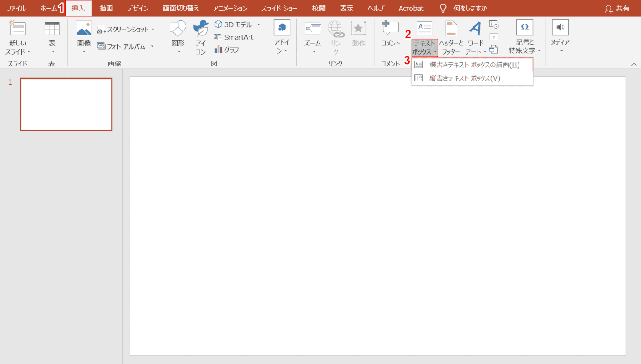Expand the New Slide dropdown arrow
This screenshot has width=641, height=364.
pos(29,52)
